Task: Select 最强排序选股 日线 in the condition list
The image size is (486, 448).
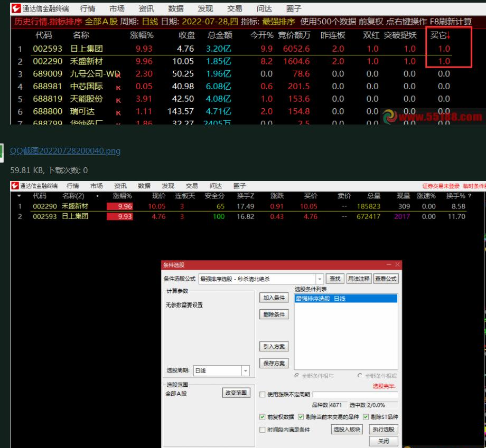Action: (x=345, y=299)
